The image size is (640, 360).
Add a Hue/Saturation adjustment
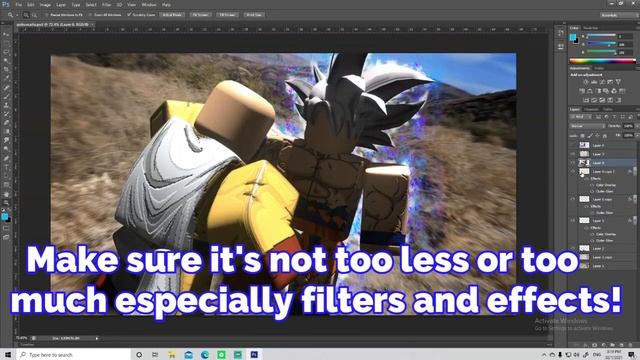pos(582,91)
